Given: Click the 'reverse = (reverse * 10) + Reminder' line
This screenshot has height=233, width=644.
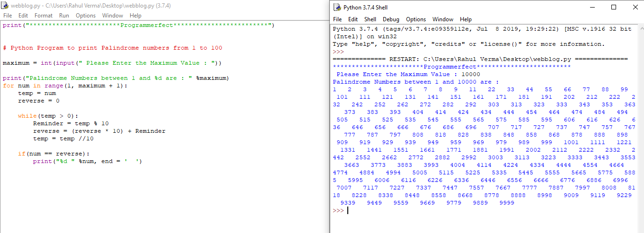Looking at the screenshot, I should [x=99, y=131].
